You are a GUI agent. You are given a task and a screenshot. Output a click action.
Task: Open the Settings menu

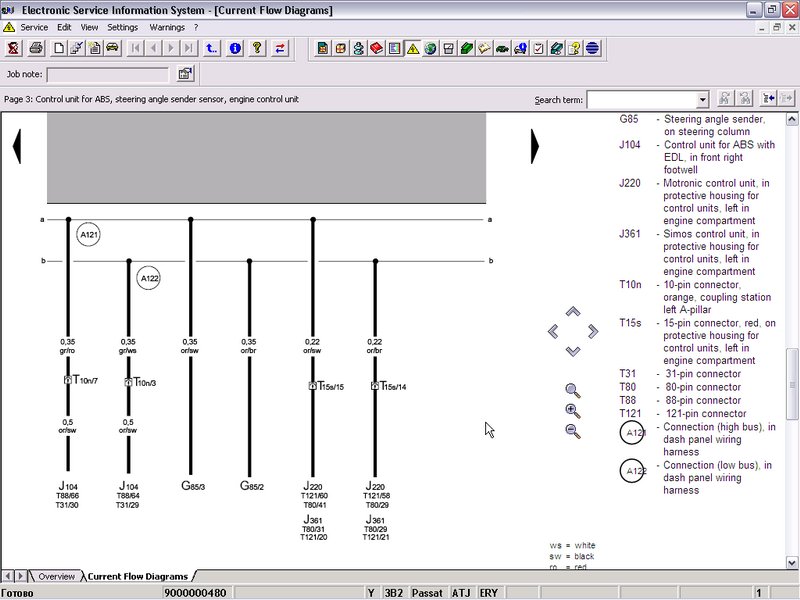tap(122, 28)
